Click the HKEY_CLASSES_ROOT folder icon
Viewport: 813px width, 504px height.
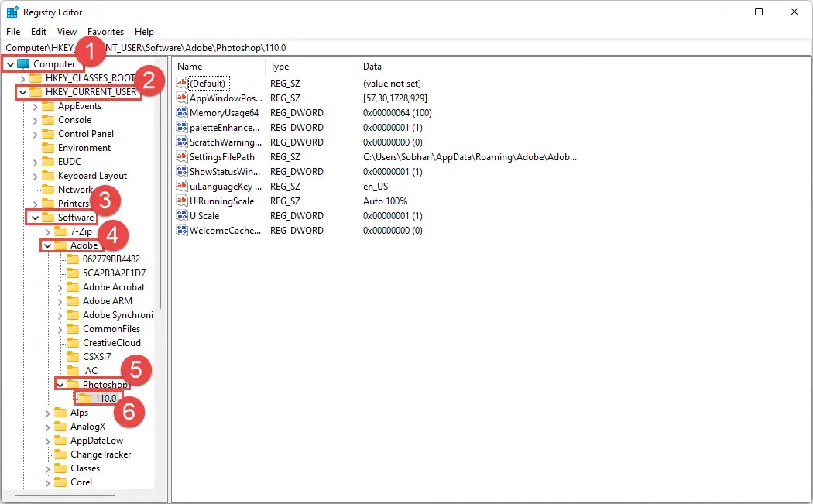[36, 77]
